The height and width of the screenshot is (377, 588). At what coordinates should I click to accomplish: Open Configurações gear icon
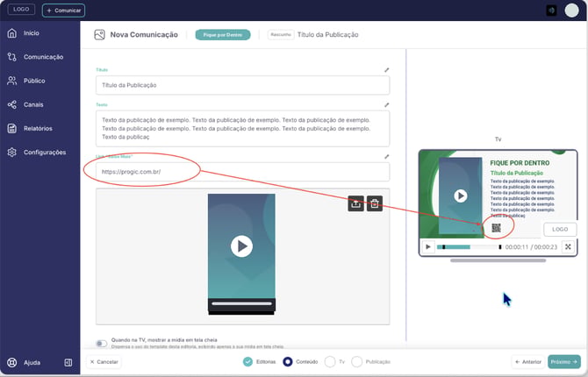(x=12, y=153)
